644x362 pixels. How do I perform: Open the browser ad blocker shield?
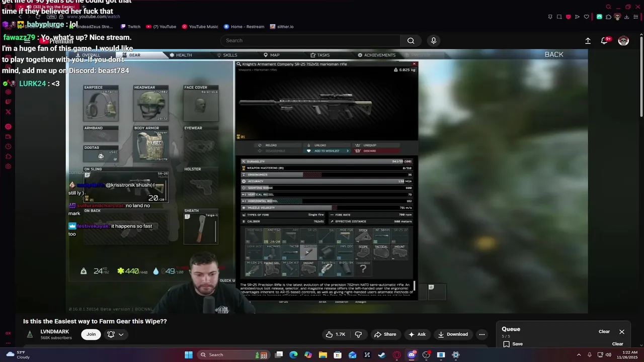click(569, 17)
